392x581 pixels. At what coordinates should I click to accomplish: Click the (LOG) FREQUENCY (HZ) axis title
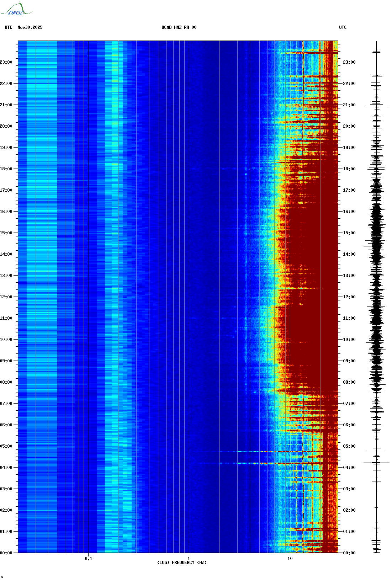point(182,562)
